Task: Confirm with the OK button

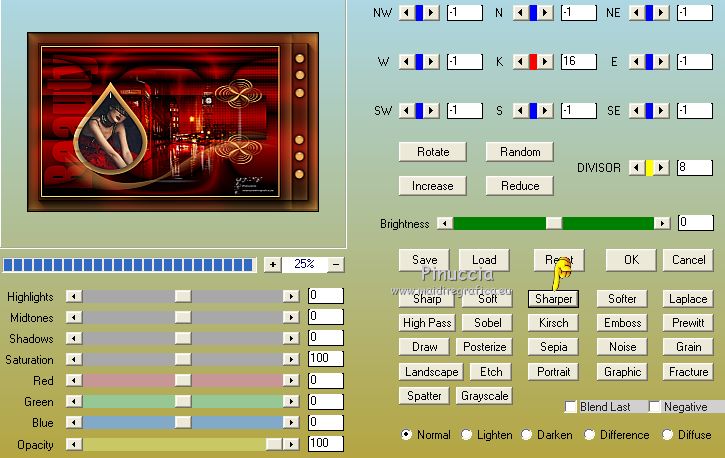Action: click(631, 260)
